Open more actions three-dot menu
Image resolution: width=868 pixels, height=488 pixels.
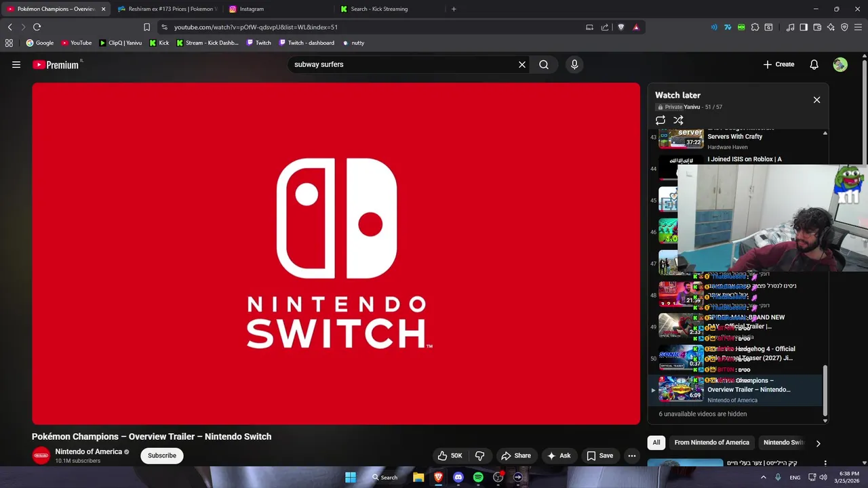pyautogui.click(x=632, y=455)
